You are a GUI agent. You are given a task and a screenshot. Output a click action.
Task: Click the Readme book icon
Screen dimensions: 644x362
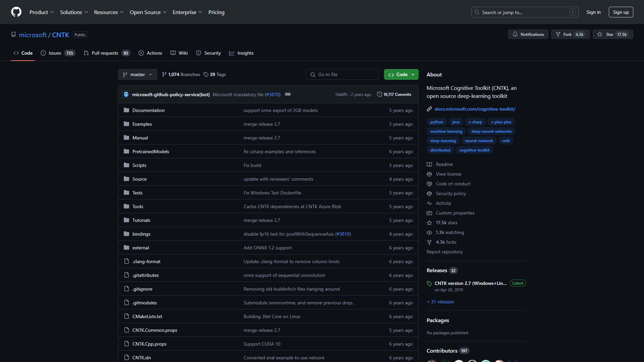click(429, 164)
